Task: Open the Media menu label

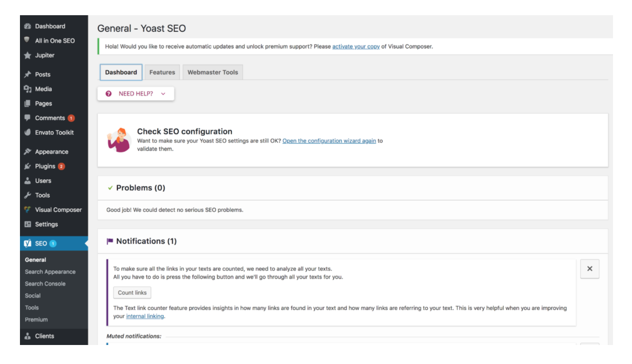Action: pyautogui.click(x=44, y=89)
